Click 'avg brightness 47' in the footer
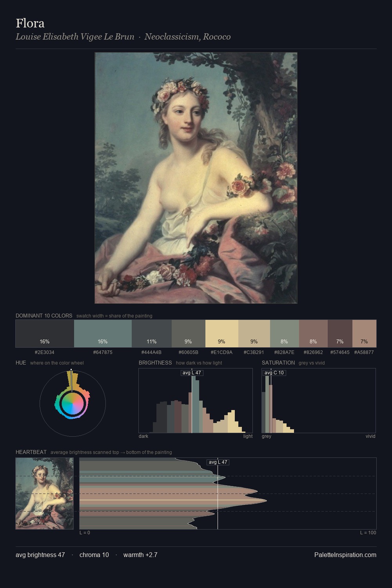Screen dimensions: 392x588 pyautogui.click(x=40, y=555)
